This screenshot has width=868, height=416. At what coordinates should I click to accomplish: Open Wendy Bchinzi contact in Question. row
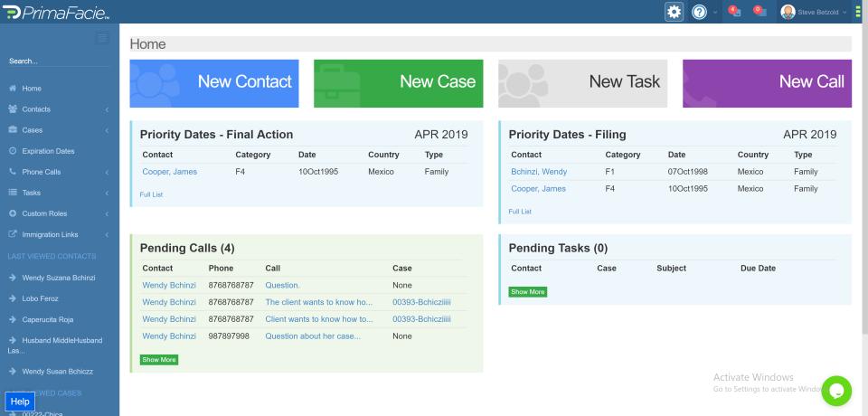[169, 285]
